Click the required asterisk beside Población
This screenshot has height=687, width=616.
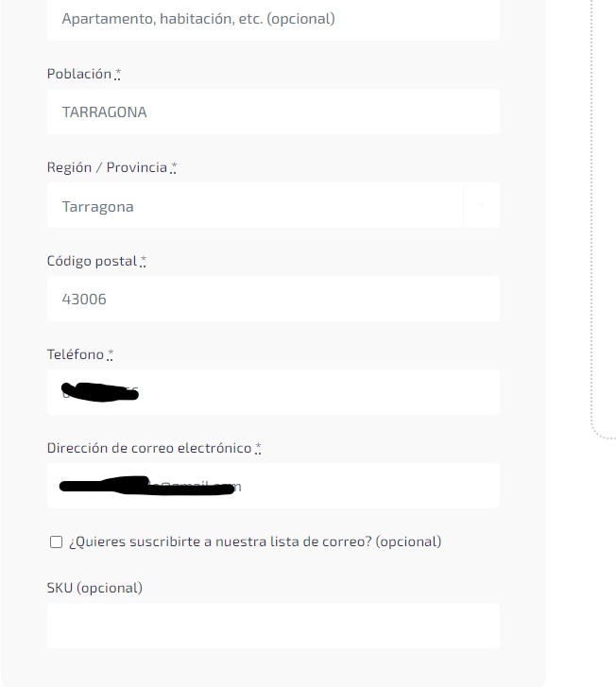[x=117, y=74]
